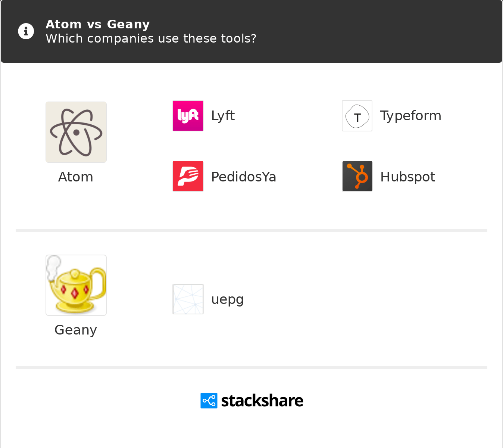503x448 pixels.
Task: Click the Atom logo icon
Action: pyautogui.click(x=76, y=132)
